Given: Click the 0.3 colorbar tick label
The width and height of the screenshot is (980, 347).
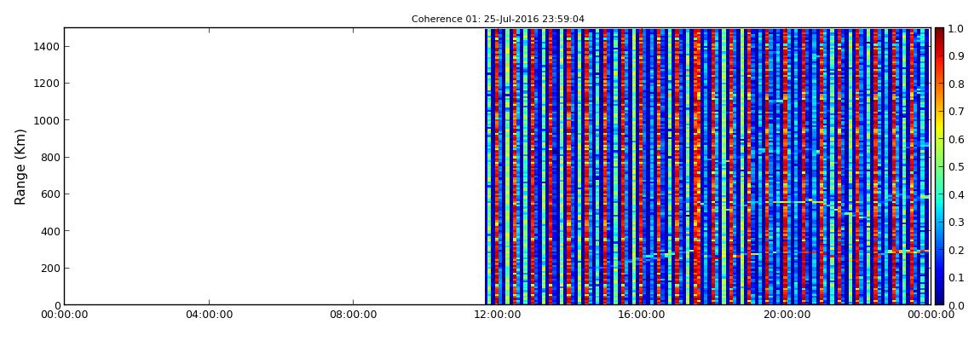Looking at the screenshot, I should [x=955, y=222].
